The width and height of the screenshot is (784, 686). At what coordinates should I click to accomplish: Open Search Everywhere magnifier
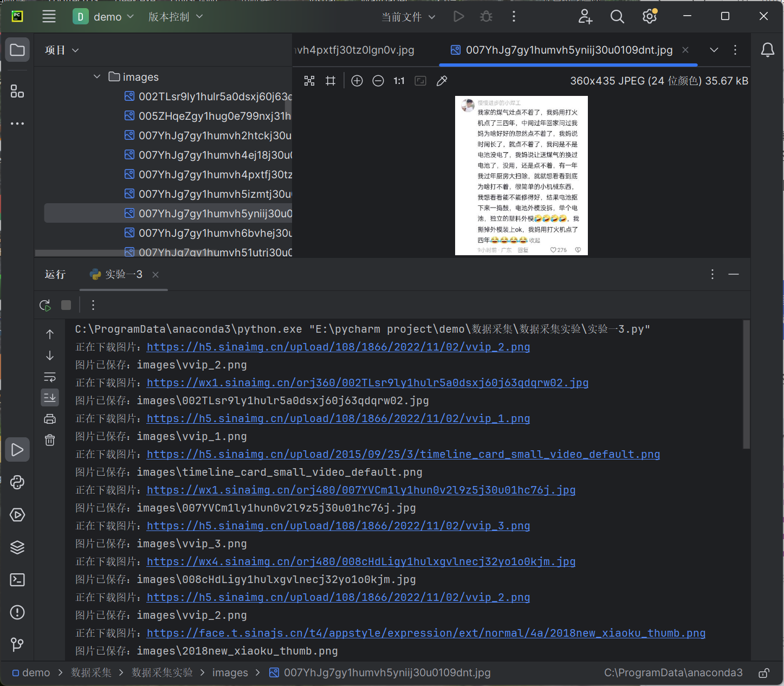[x=617, y=17]
